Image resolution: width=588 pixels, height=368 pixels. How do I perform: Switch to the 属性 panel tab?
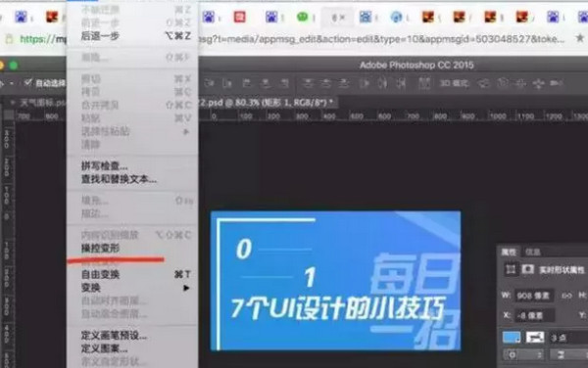pyautogui.click(x=509, y=252)
